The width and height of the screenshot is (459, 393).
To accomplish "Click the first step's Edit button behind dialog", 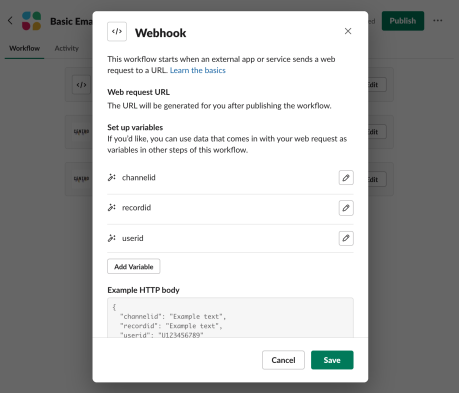I will point(377,85).
